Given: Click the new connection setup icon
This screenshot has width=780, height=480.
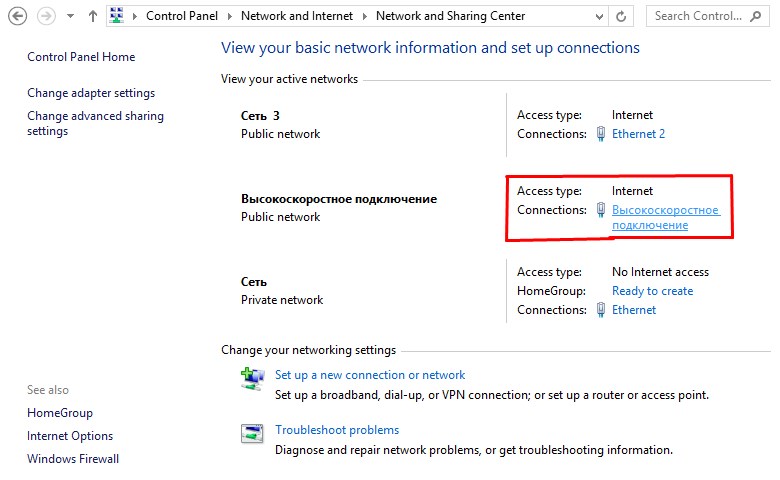Looking at the screenshot, I should click(x=251, y=377).
